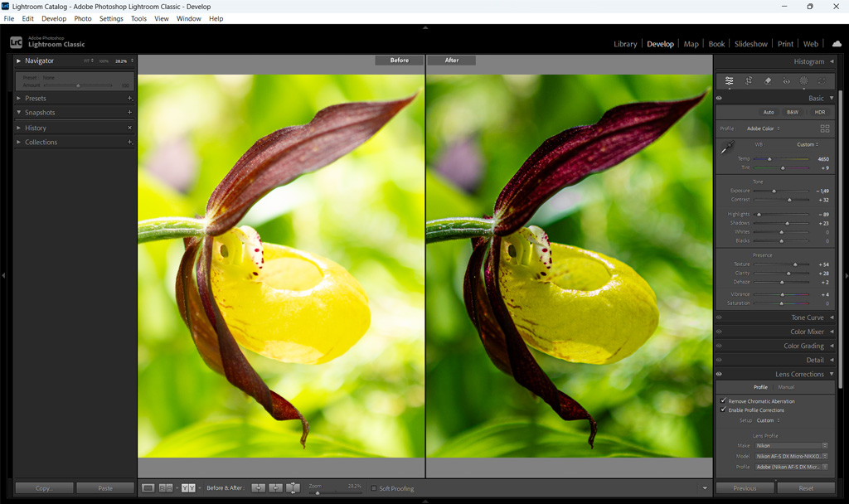Open the profile browser grid icon
The height and width of the screenshot is (504, 849).
824,128
